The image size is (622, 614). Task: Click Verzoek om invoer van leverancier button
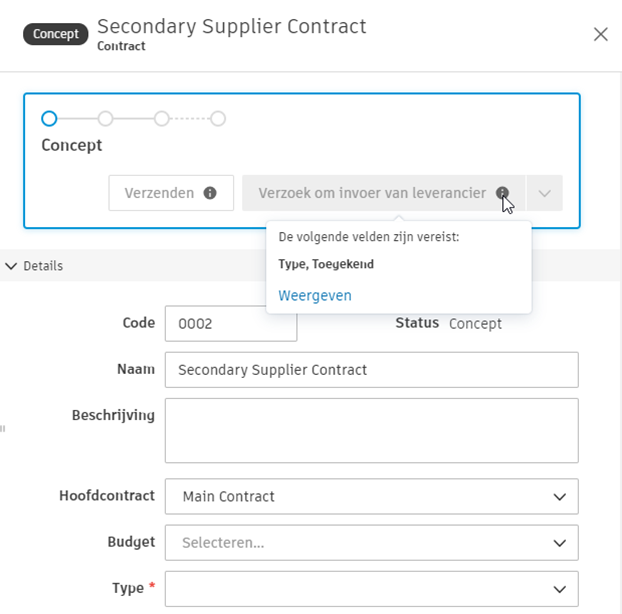372,193
